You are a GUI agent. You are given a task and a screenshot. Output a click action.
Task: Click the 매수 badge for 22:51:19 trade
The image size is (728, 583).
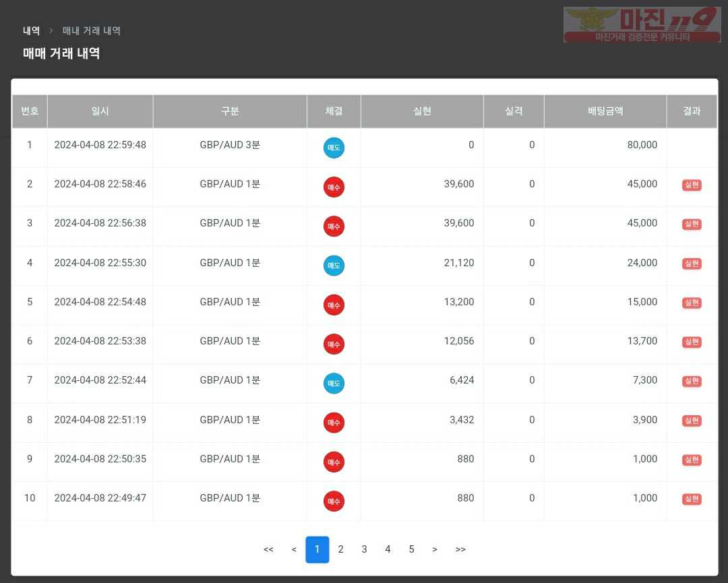(x=334, y=423)
